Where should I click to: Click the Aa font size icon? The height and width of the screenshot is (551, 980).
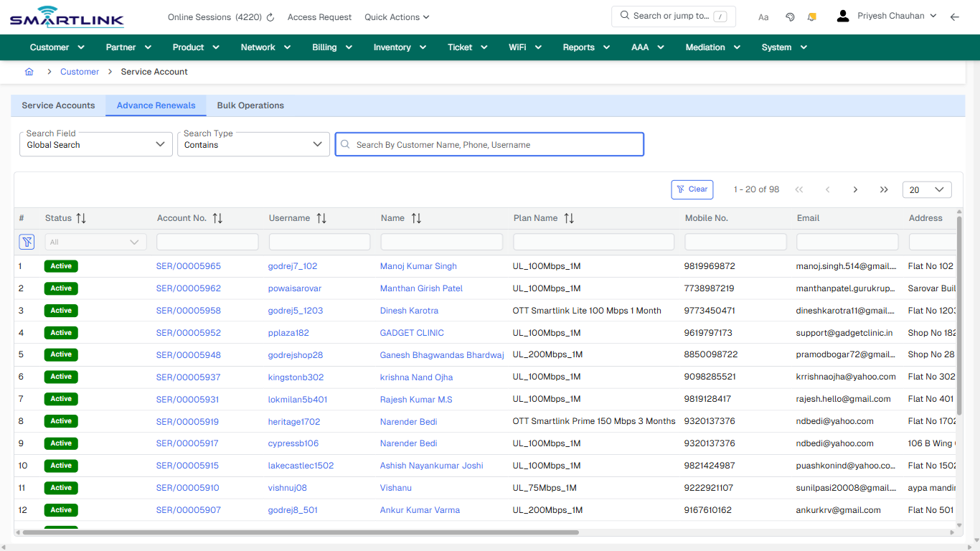click(x=763, y=17)
